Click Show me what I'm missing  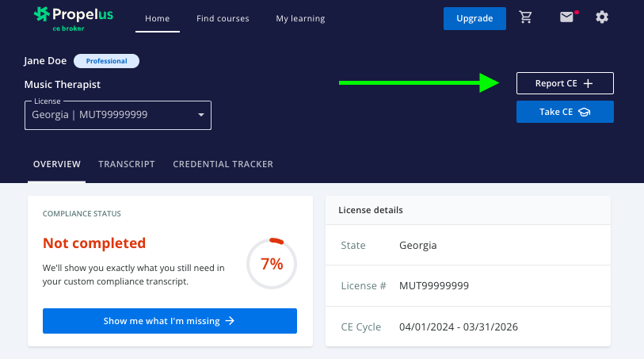(170, 321)
